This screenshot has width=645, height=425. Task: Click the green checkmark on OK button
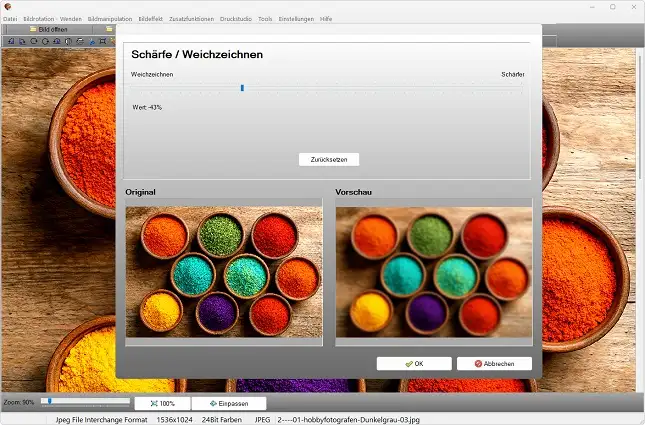click(409, 364)
